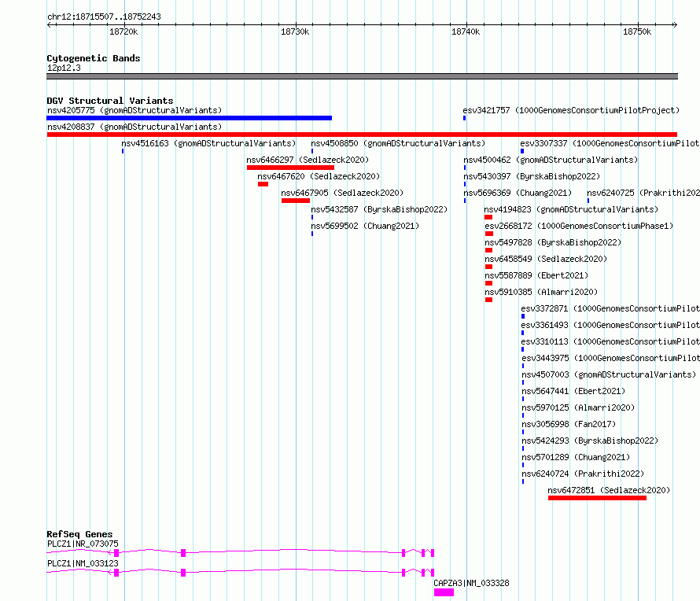
Task: Click chr12:18715507..18752243 coordinate text
Action: pos(104,17)
